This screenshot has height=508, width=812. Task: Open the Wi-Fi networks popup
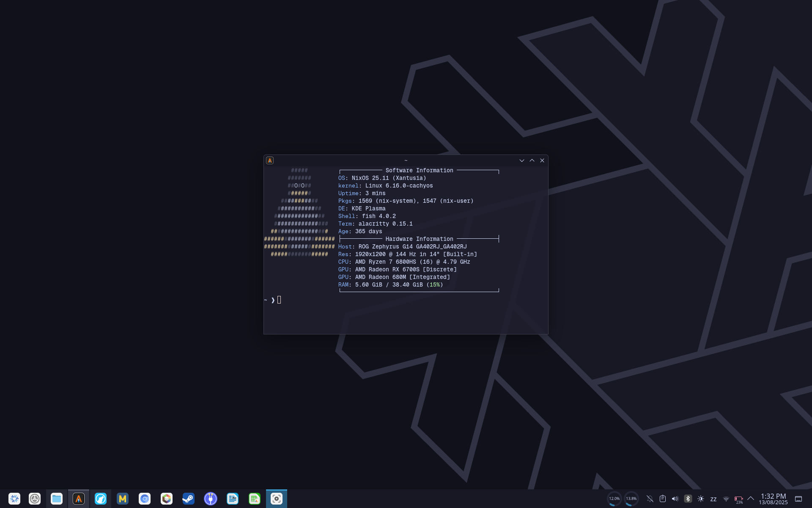(x=726, y=499)
